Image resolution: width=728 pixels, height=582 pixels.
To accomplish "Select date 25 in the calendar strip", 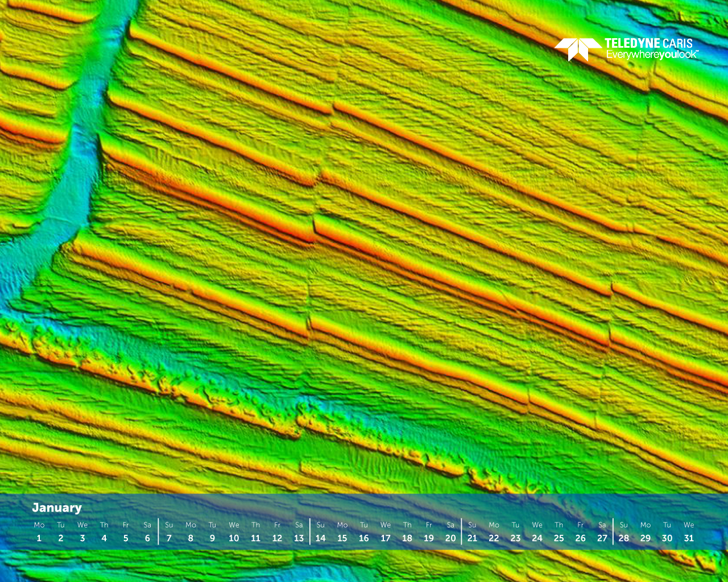I will tap(559, 538).
